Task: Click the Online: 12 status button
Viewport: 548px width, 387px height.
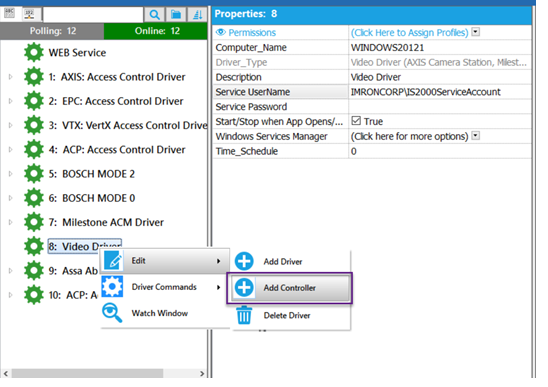Action: point(156,31)
